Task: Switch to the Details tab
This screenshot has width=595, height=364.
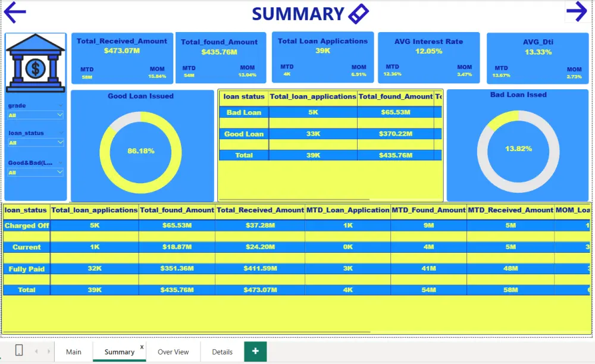Action: point(221,352)
